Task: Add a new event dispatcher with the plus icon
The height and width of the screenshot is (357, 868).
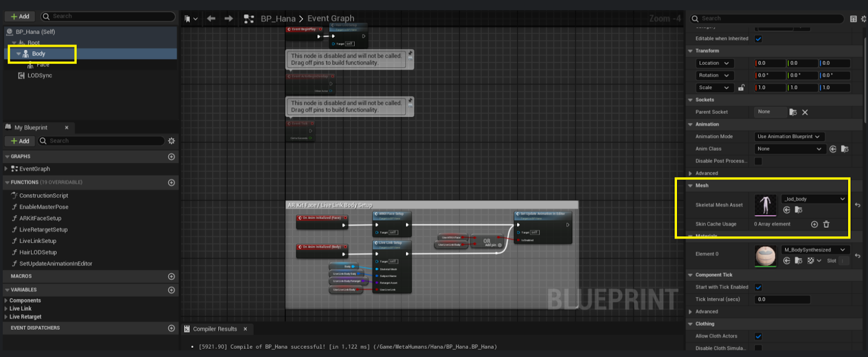Action: tap(171, 328)
